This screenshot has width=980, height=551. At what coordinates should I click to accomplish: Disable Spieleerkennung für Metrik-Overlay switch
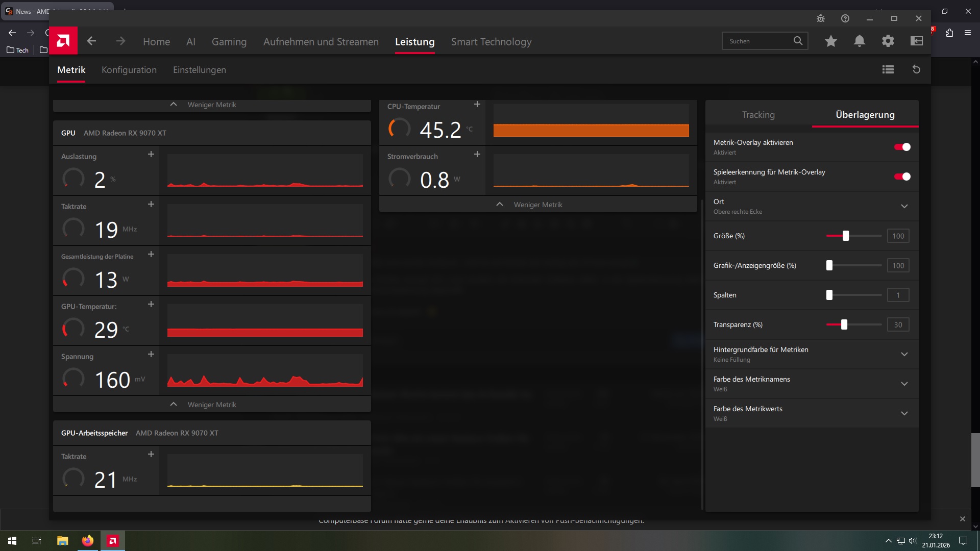pos(902,177)
